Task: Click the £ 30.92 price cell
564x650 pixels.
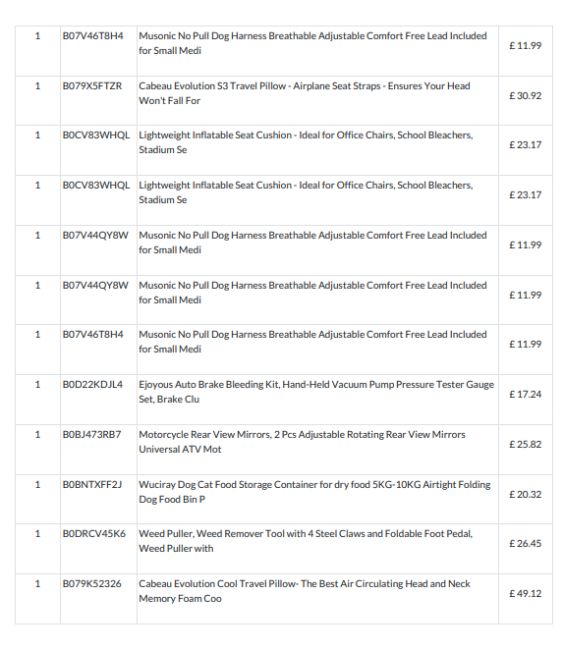Action: pyautogui.click(x=525, y=96)
